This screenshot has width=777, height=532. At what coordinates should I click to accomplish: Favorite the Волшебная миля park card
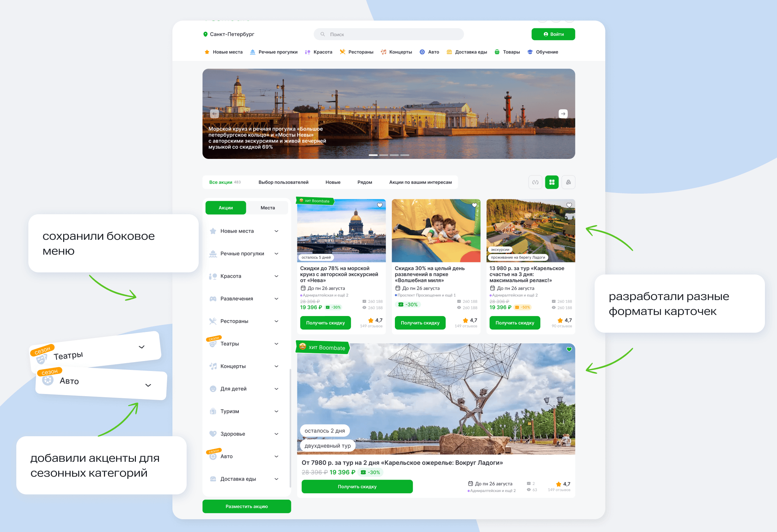click(x=474, y=205)
